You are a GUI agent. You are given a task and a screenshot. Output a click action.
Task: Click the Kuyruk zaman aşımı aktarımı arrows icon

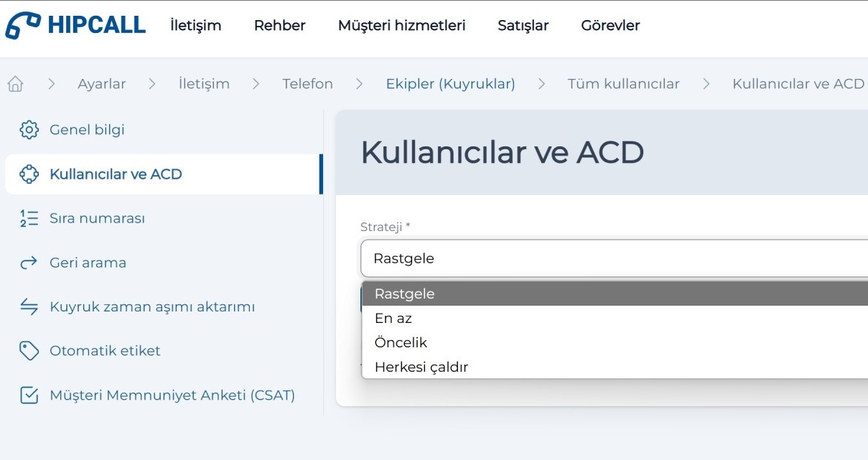[x=29, y=307]
